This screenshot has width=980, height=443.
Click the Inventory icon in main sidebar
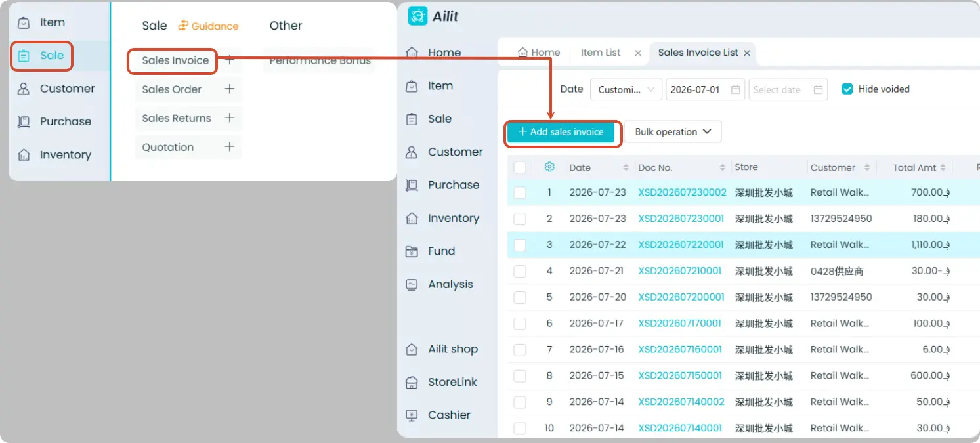pyautogui.click(x=412, y=218)
